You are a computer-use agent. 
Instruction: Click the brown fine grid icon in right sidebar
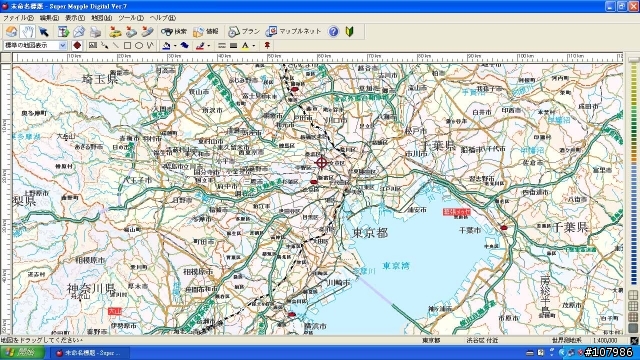pyautogui.click(x=633, y=317)
